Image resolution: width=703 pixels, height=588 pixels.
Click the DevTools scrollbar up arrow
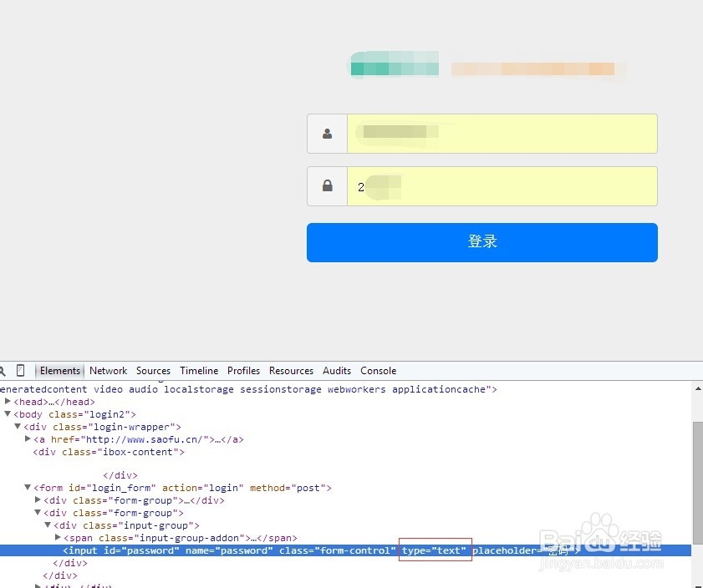coord(698,388)
